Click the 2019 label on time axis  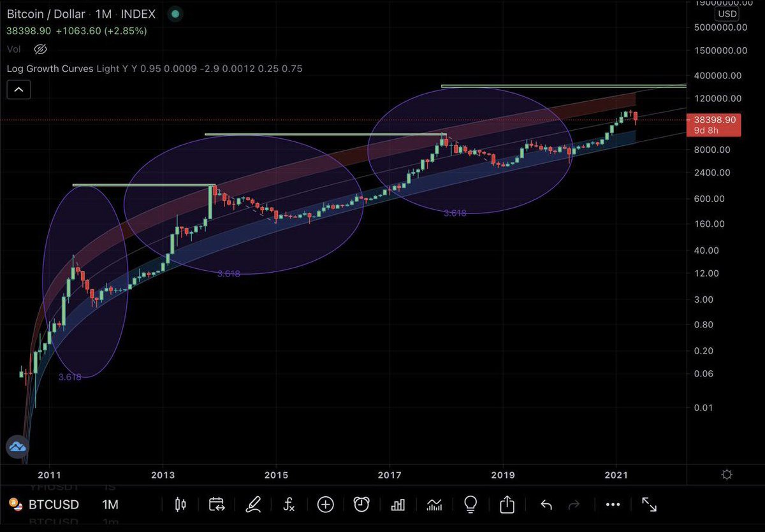(x=503, y=475)
